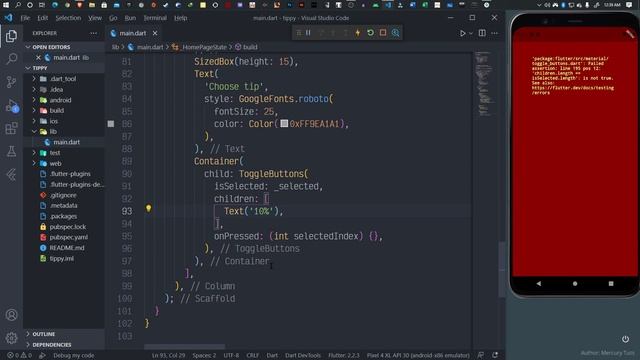Screen dimensions: 640x360
Task: Show code actions lightbulb on line 93
Action: (x=149, y=209)
